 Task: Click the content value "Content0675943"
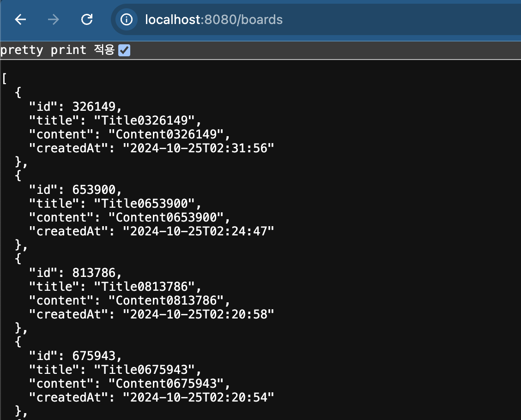[166, 384]
